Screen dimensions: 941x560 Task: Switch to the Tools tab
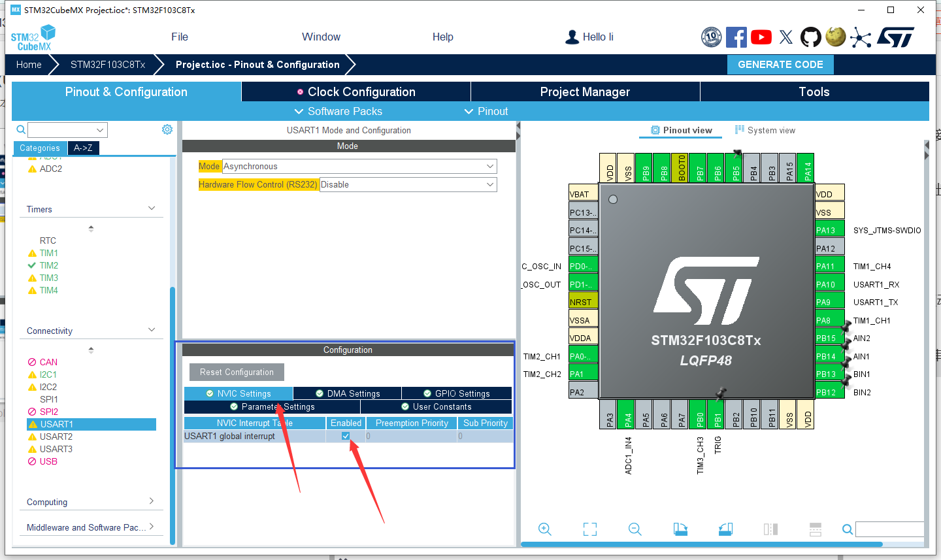coord(814,91)
